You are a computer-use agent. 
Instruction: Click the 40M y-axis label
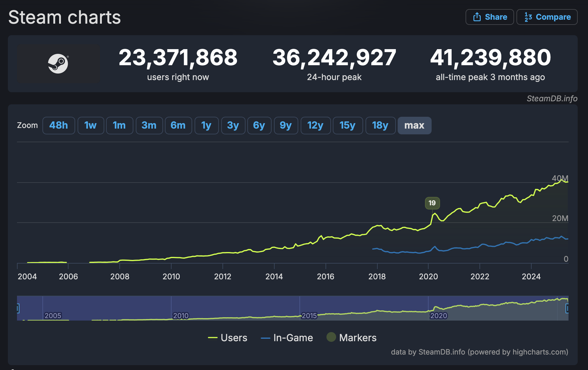coord(560,178)
